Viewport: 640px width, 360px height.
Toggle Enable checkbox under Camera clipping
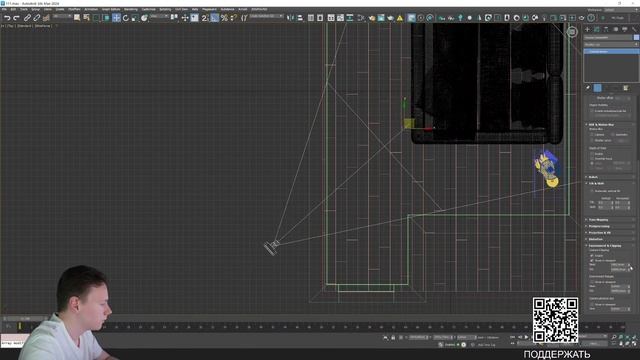click(592, 256)
